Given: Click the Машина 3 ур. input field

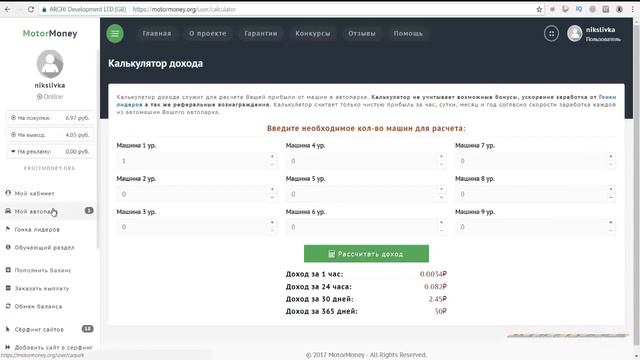Looking at the screenshot, I should click(x=196, y=227).
